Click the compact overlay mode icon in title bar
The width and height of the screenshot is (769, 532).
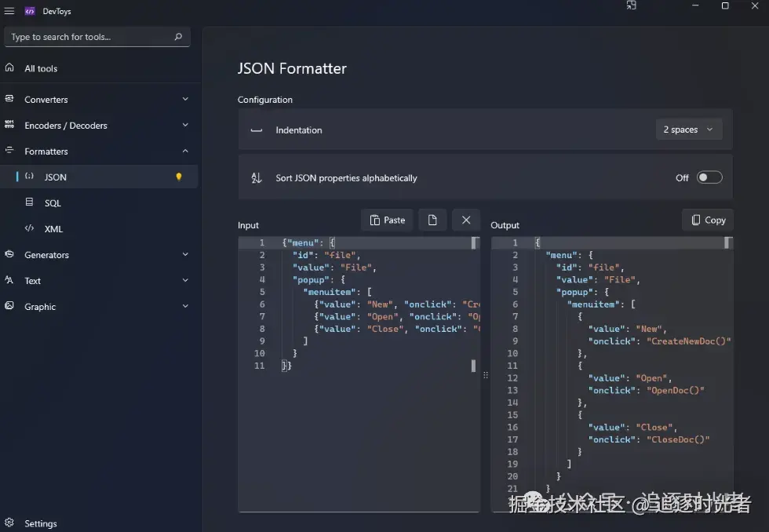[631, 5]
